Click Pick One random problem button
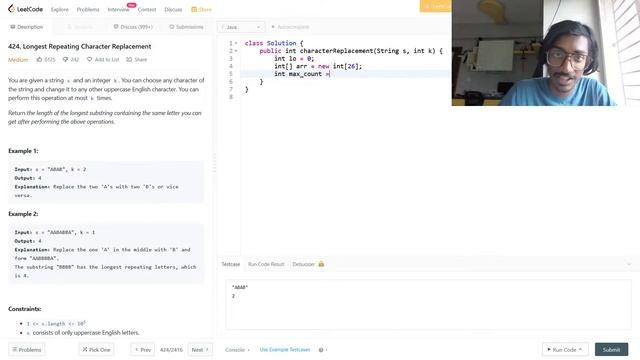This screenshot has width=640, height=360. 96,350
